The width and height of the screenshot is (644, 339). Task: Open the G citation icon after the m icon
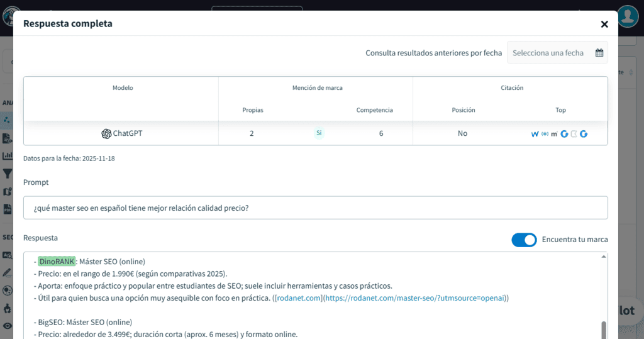click(x=564, y=134)
